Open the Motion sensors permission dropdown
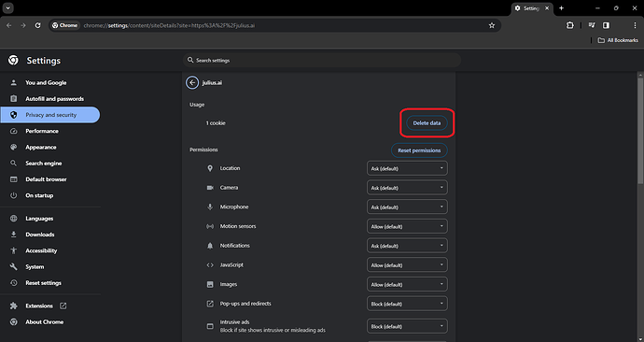Viewport: 644px width, 342px height. [x=407, y=226]
